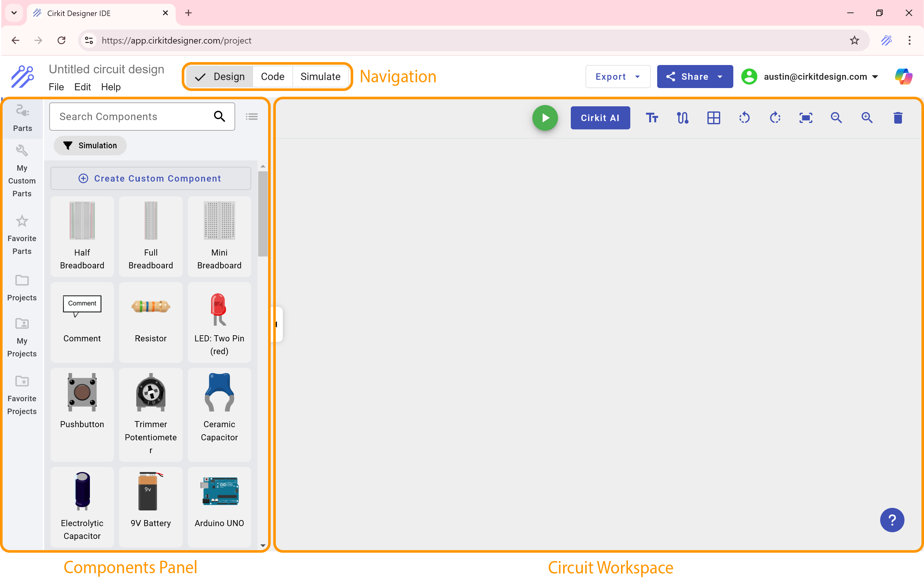Expand the Export dropdown

617,77
